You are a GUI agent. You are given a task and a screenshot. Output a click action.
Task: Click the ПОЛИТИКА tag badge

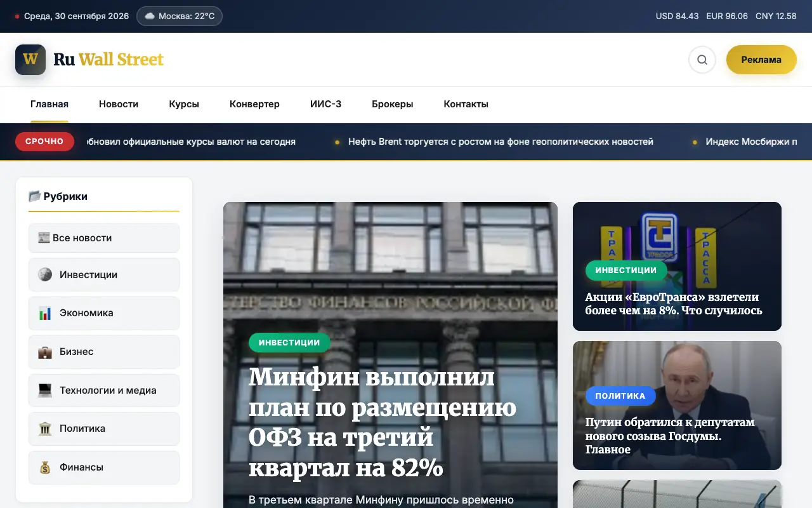620,396
